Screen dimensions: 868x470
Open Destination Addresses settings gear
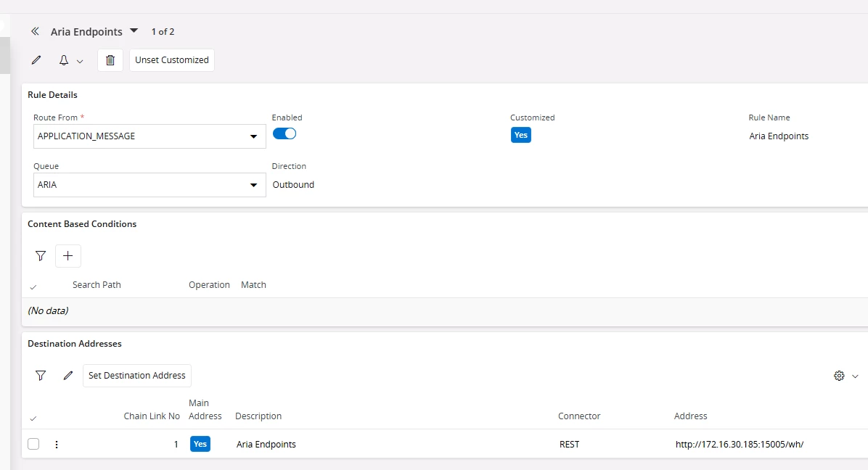point(840,376)
